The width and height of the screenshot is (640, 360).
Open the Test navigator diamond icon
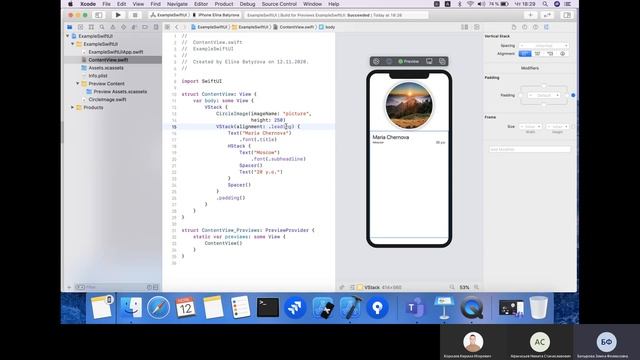coord(123,27)
